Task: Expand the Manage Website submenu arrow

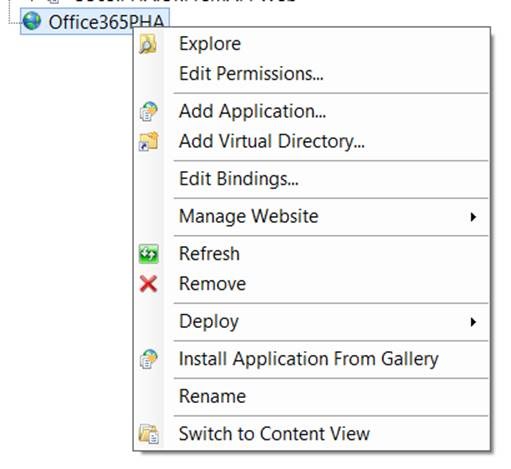Action: pos(473,217)
